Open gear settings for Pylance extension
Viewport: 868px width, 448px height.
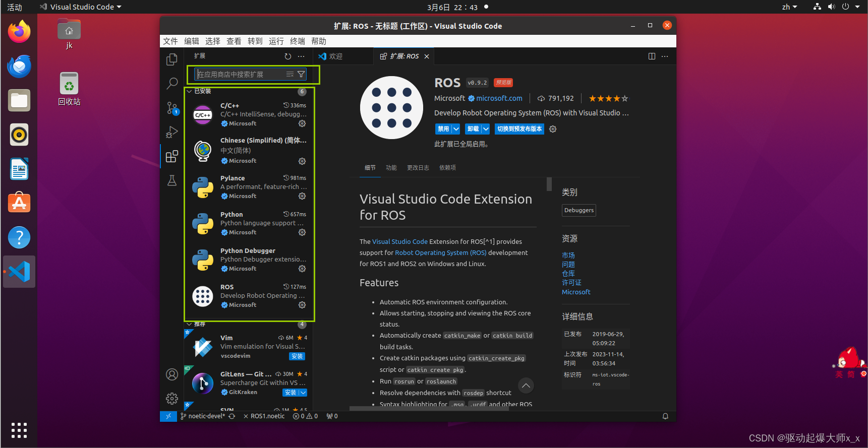click(x=302, y=196)
